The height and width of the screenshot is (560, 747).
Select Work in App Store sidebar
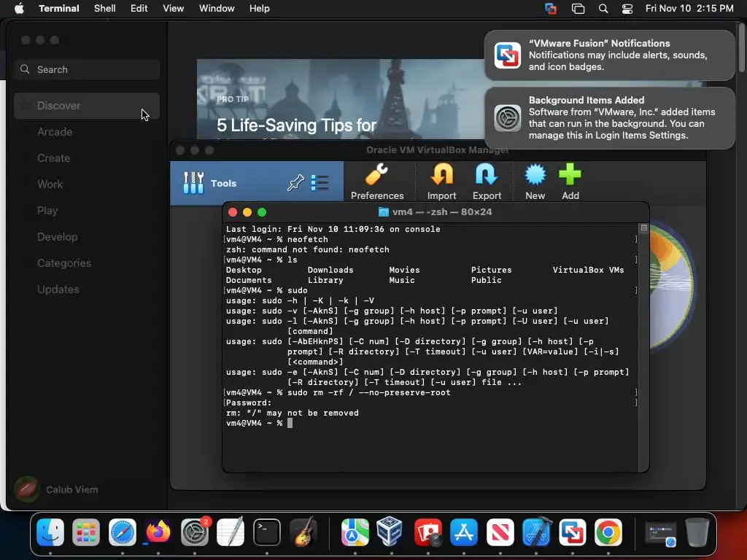pos(87,184)
